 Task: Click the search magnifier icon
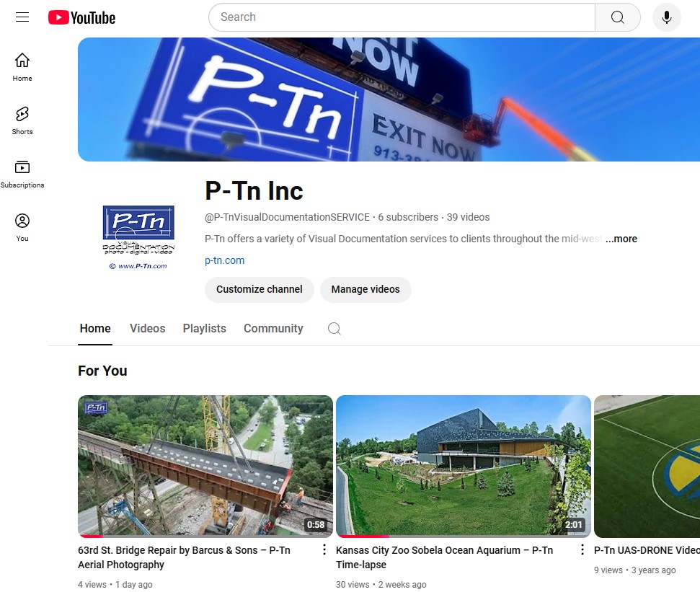pos(617,17)
